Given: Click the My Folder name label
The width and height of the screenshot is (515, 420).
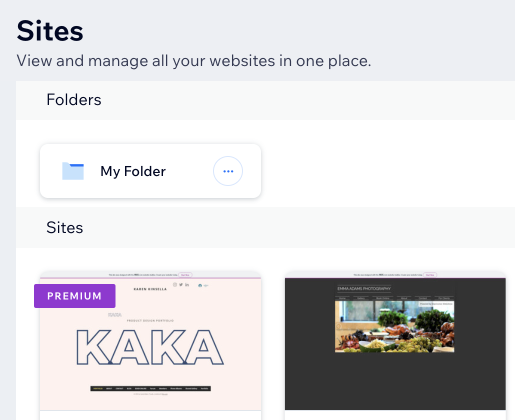Looking at the screenshot, I should click(133, 171).
